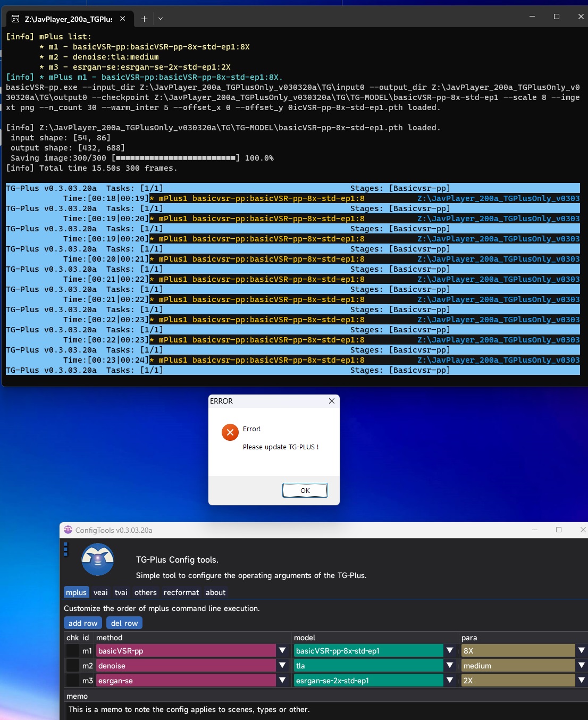The image size is (588, 720).
Task: Click the memo text field
Action: point(213,709)
